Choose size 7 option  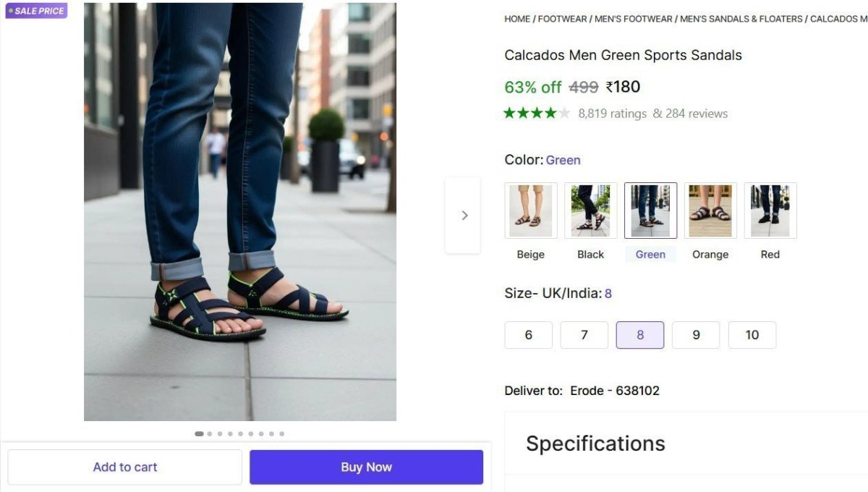584,335
